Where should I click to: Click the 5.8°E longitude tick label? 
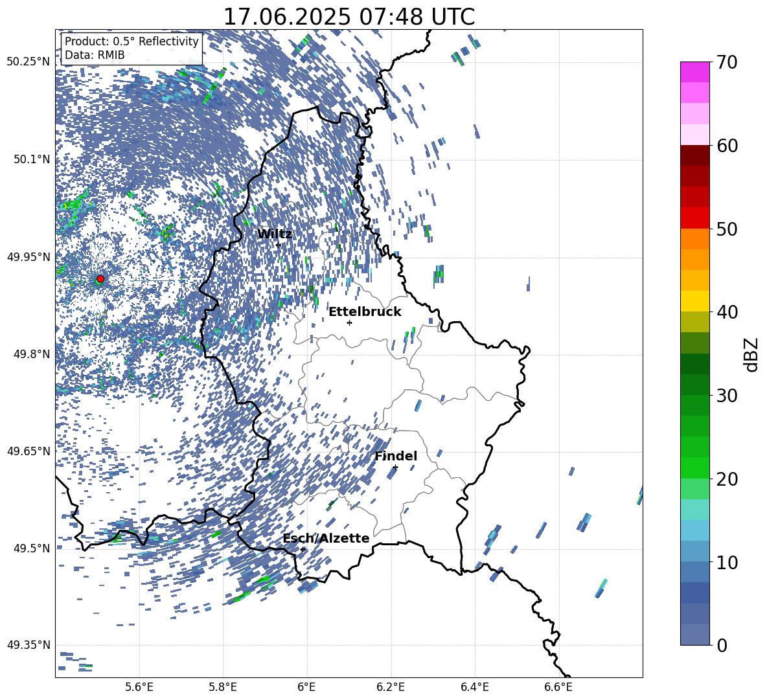point(223,687)
